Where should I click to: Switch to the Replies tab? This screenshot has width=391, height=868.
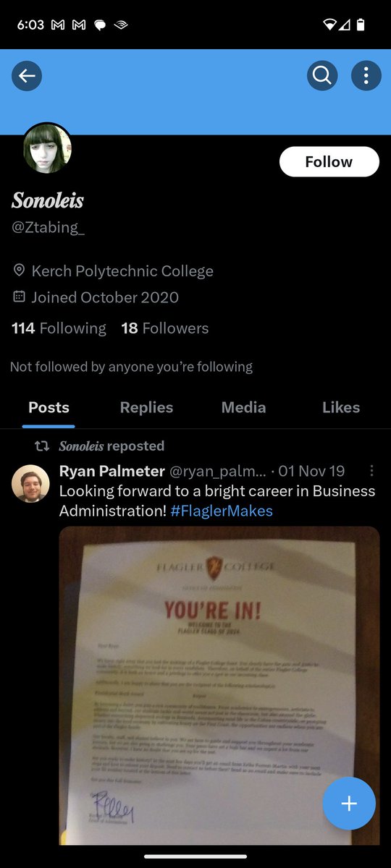click(146, 407)
